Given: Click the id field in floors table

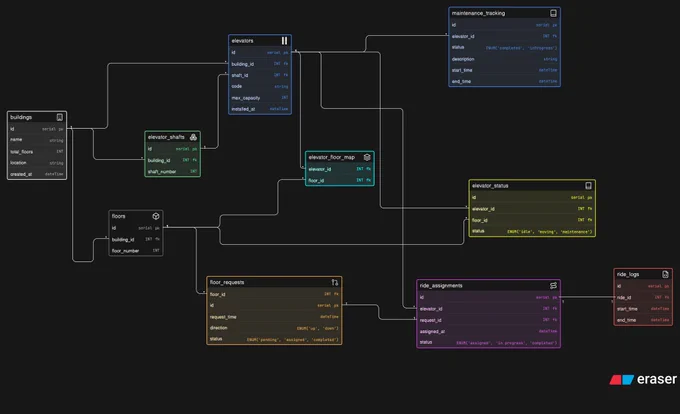Looking at the screenshot, I should coord(136,228).
